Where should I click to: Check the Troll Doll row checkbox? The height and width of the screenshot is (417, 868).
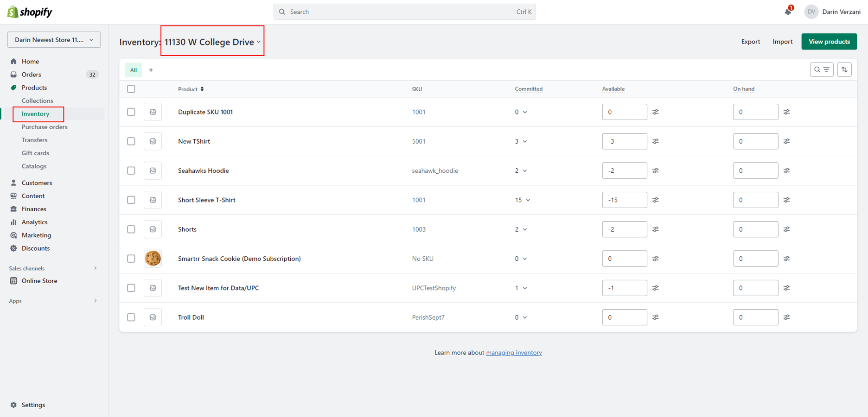[131, 317]
